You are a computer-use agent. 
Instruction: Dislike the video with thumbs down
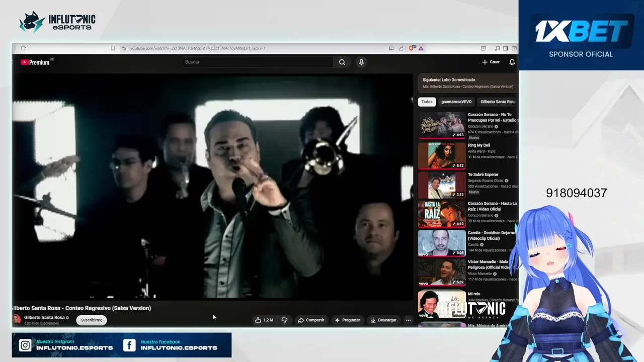point(284,320)
